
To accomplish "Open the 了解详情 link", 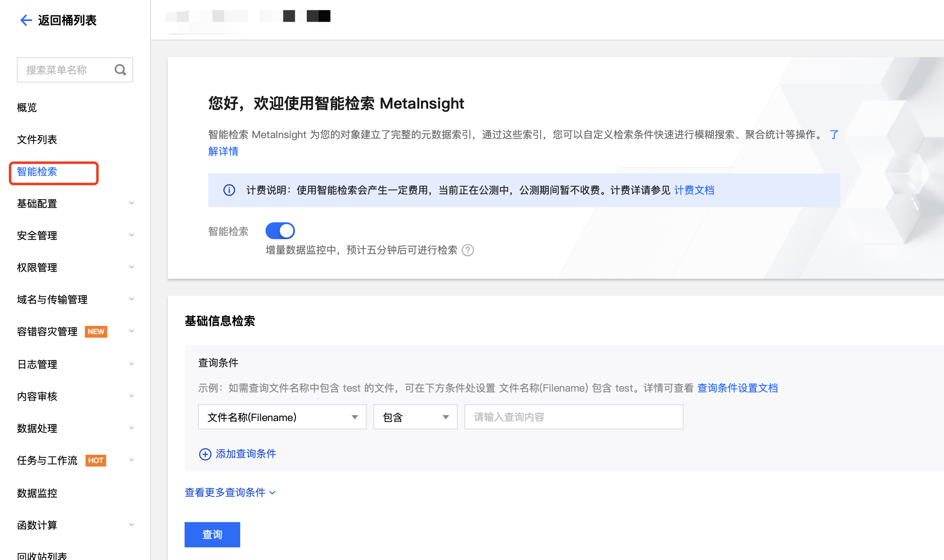I will pyautogui.click(x=223, y=152).
